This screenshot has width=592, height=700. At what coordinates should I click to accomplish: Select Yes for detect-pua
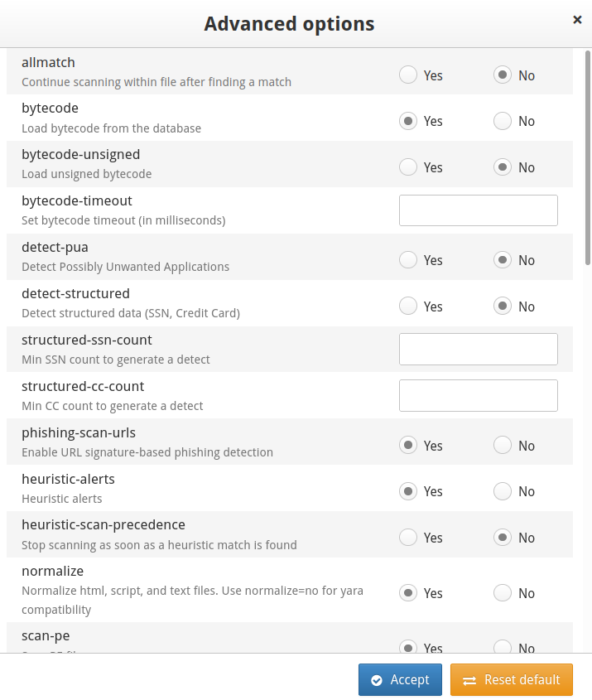point(408,260)
